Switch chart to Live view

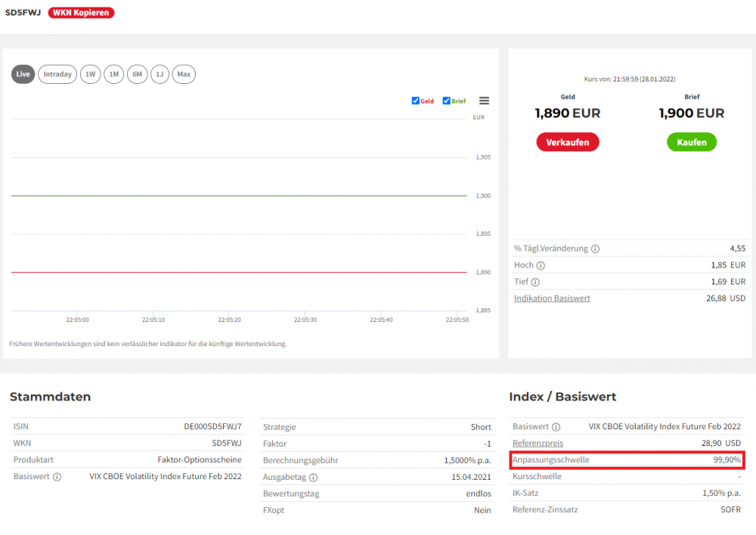(x=23, y=74)
